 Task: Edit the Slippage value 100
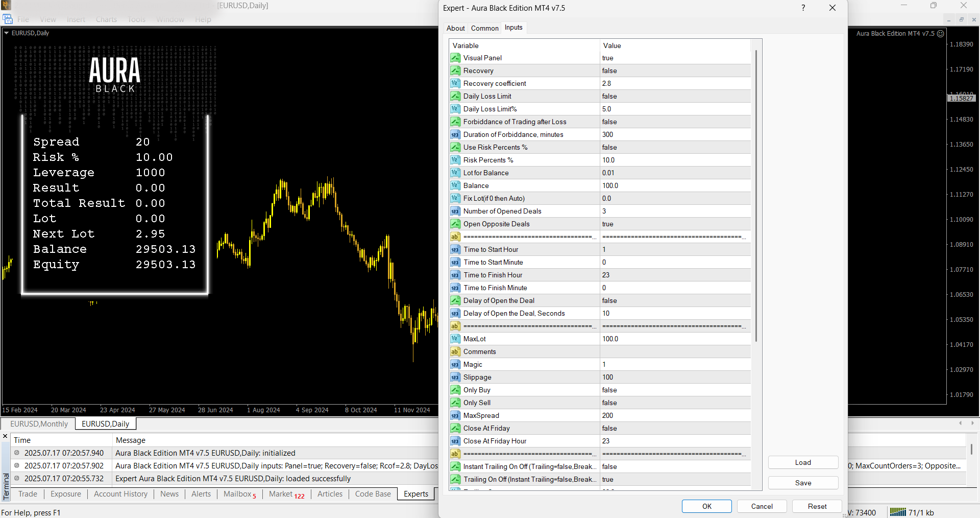coord(675,377)
